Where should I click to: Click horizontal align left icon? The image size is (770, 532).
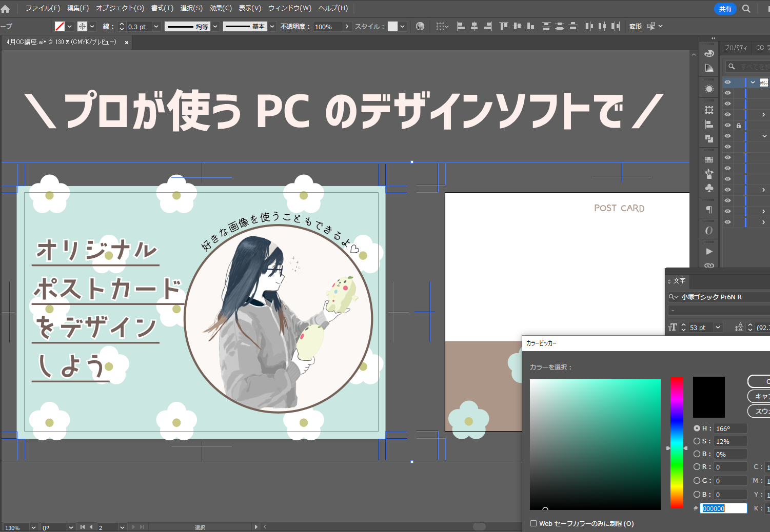pyautogui.click(x=461, y=26)
